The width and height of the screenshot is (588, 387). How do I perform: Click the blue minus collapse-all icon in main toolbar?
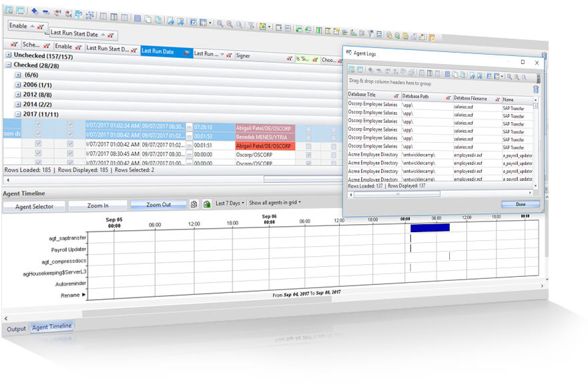(x=45, y=12)
